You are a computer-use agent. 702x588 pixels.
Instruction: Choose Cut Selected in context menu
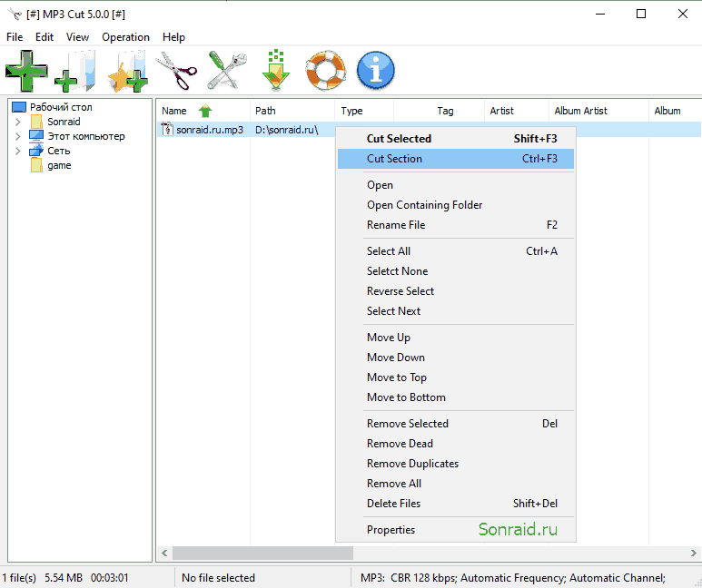[456, 139]
